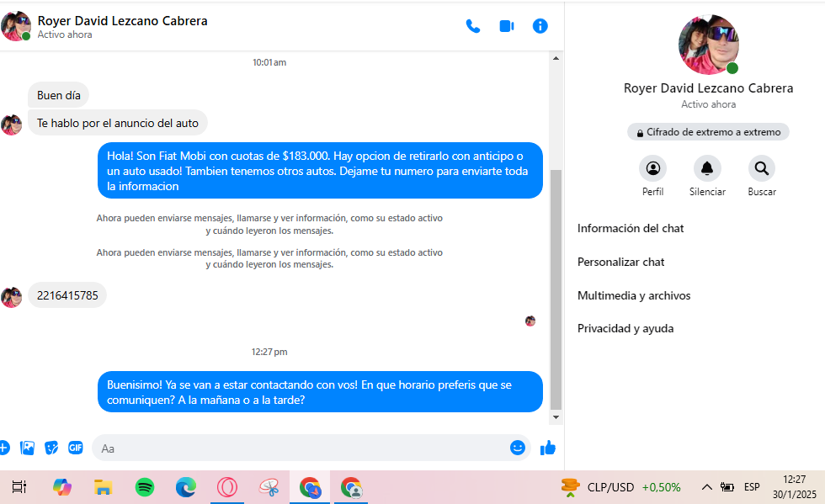825x504 pixels.
Task: Expand Personalizar chat section
Action: pyautogui.click(x=621, y=262)
